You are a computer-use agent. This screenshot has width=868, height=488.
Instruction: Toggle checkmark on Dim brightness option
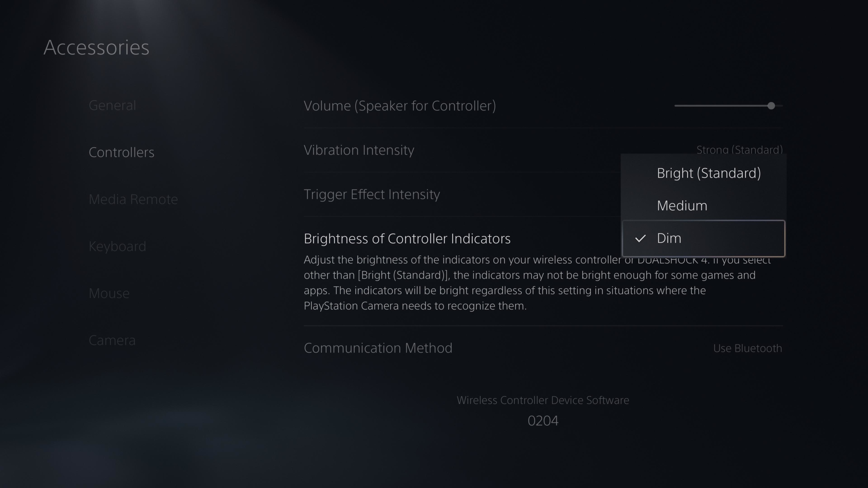coord(640,238)
